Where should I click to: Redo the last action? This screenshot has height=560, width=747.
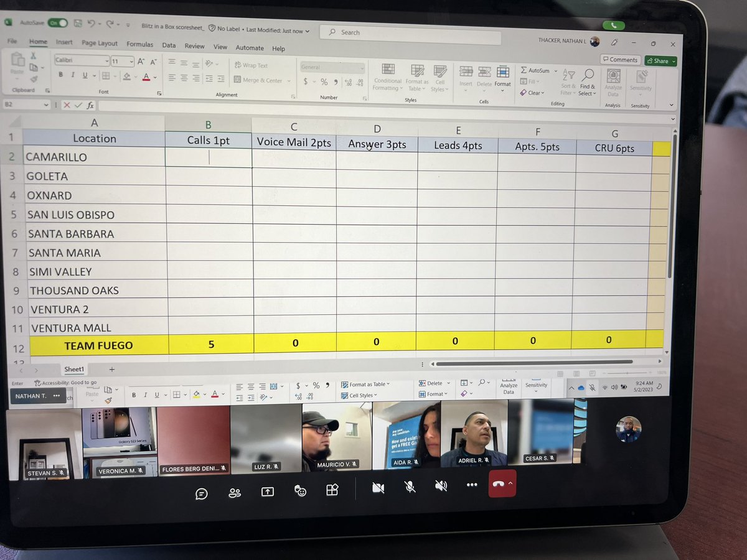110,25
